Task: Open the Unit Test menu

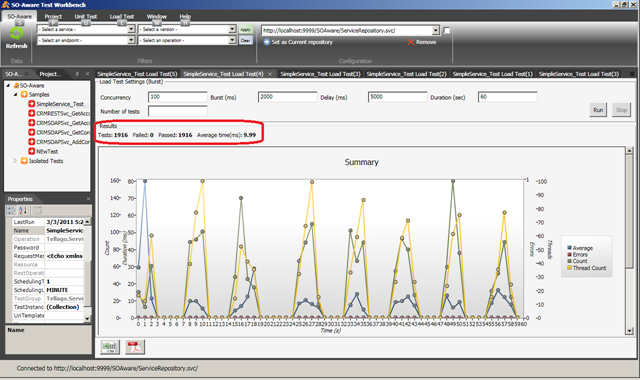Action: (86, 16)
